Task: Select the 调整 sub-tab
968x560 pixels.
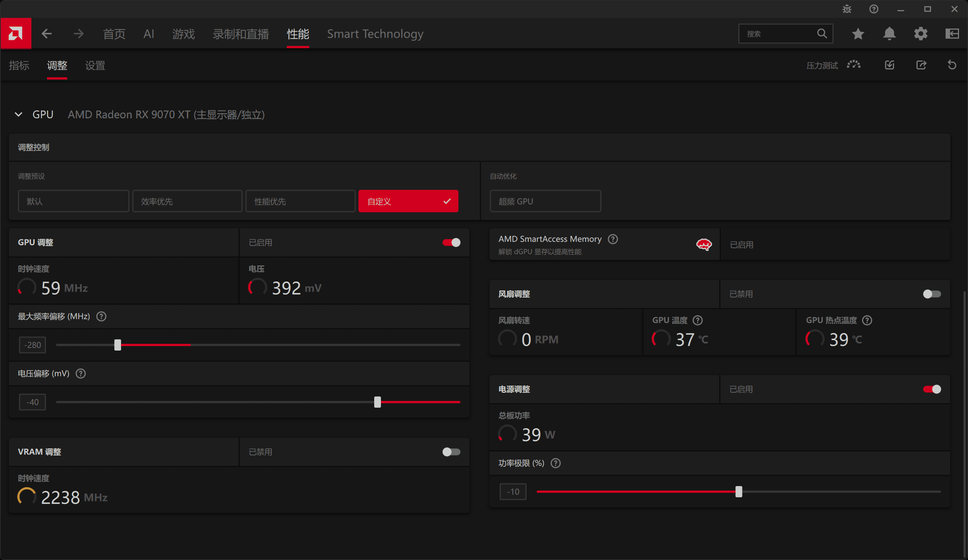Action: [x=57, y=65]
